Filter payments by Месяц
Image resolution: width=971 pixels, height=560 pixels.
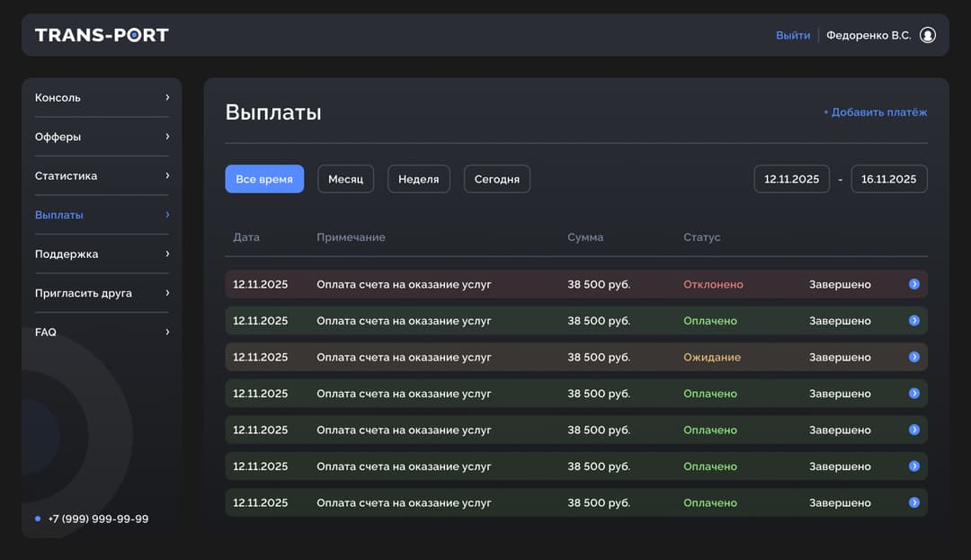[345, 179]
